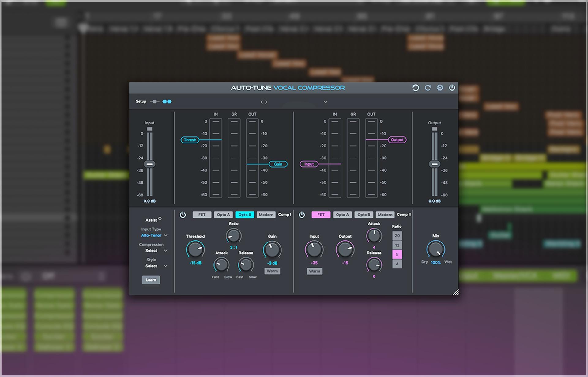The width and height of the screenshot is (588, 377).
Task: Click the Comp II Attack knob
Action: click(374, 236)
